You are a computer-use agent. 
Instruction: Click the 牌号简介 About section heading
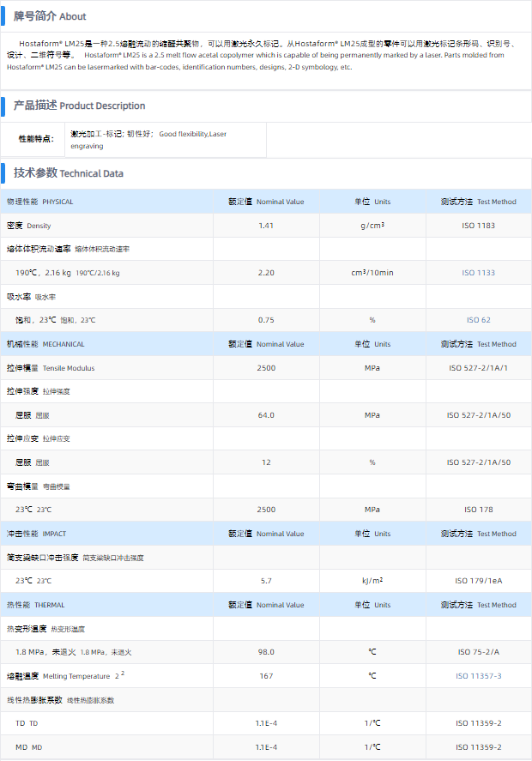(50, 16)
